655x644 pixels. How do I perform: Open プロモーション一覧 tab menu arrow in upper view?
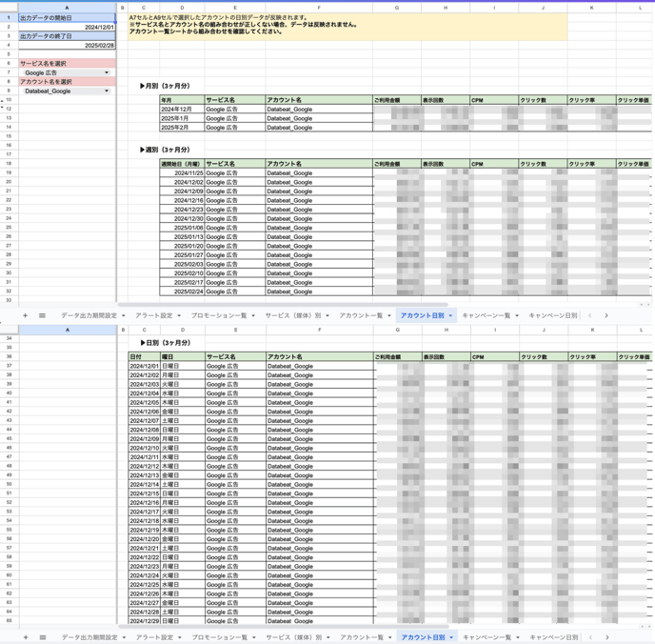click(253, 315)
